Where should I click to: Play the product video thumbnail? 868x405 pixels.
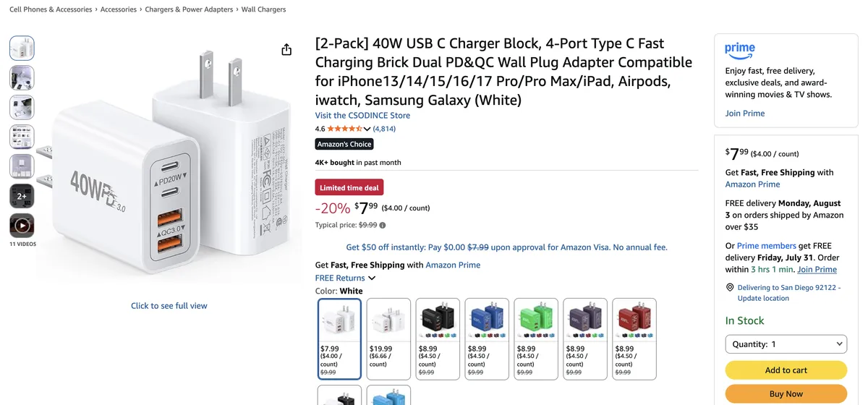pos(22,226)
